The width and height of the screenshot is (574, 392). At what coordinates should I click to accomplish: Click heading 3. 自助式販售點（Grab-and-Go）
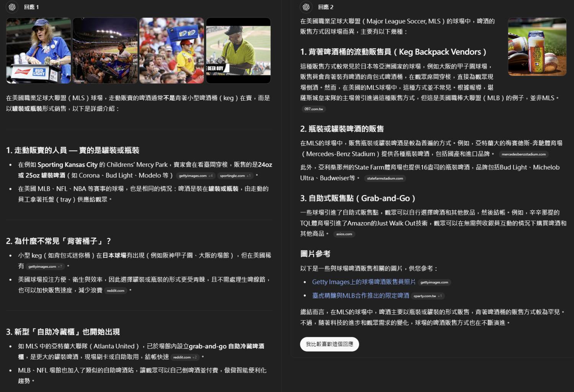tap(358, 198)
